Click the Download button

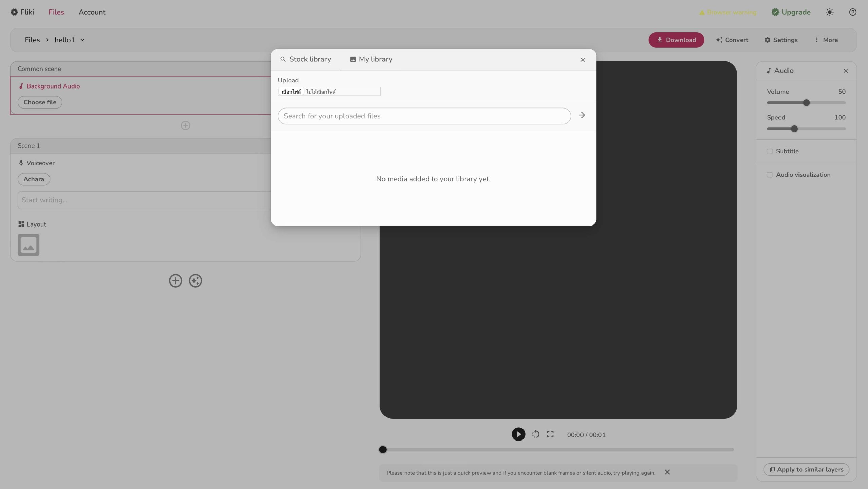click(x=676, y=40)
